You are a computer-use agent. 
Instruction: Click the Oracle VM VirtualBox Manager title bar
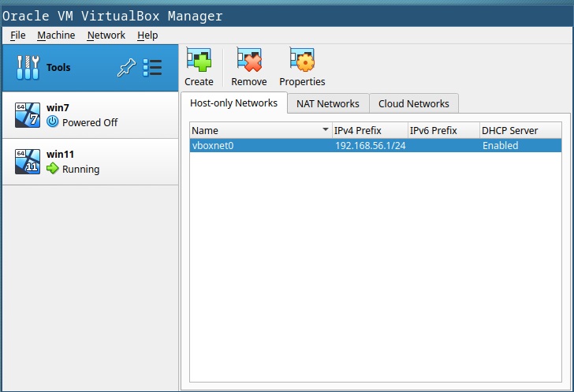(287, 16)
